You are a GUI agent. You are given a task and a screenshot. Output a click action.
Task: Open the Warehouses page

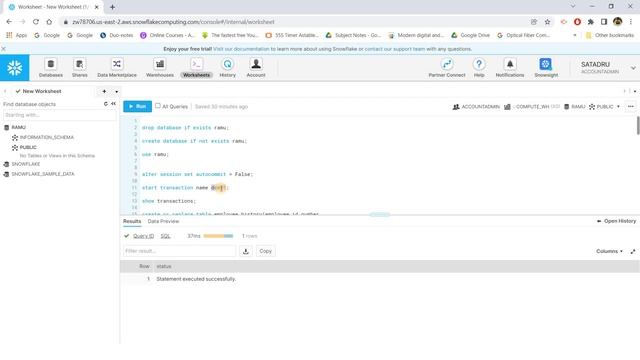[160, 68]
